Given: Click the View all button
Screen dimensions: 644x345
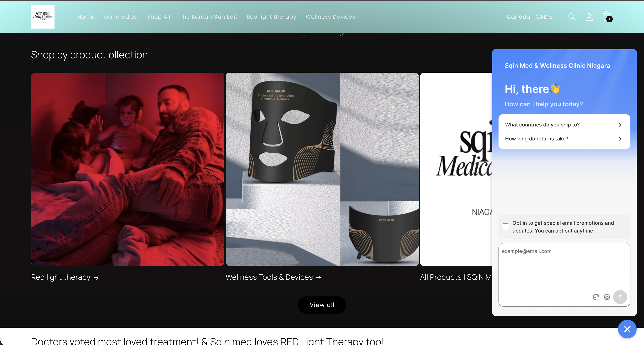Looking at the screenshot, I should pos(322,305).
